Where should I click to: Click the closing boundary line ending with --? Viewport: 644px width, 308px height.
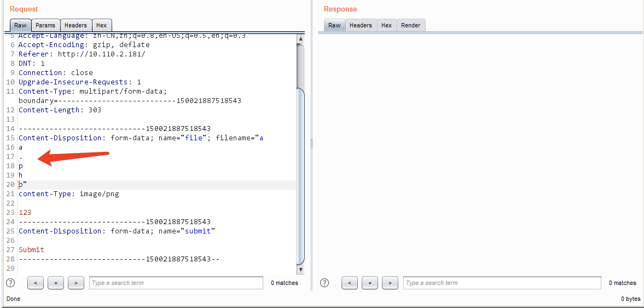tap(119, 259)
